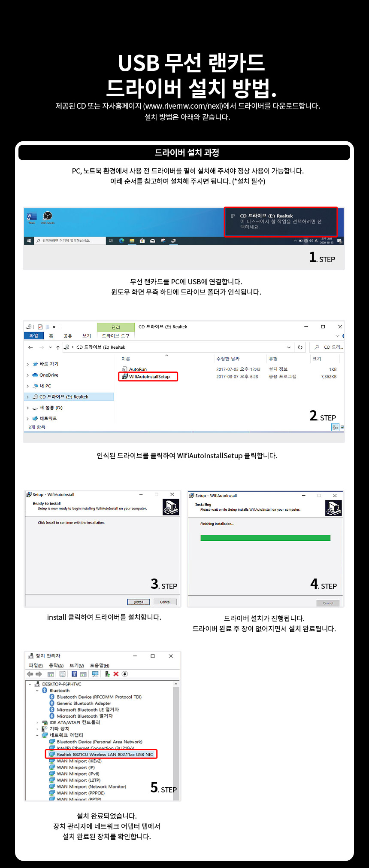
Task: Collapse the DESKTOP-F6PHTVC root node
Action: click(30, 684)
